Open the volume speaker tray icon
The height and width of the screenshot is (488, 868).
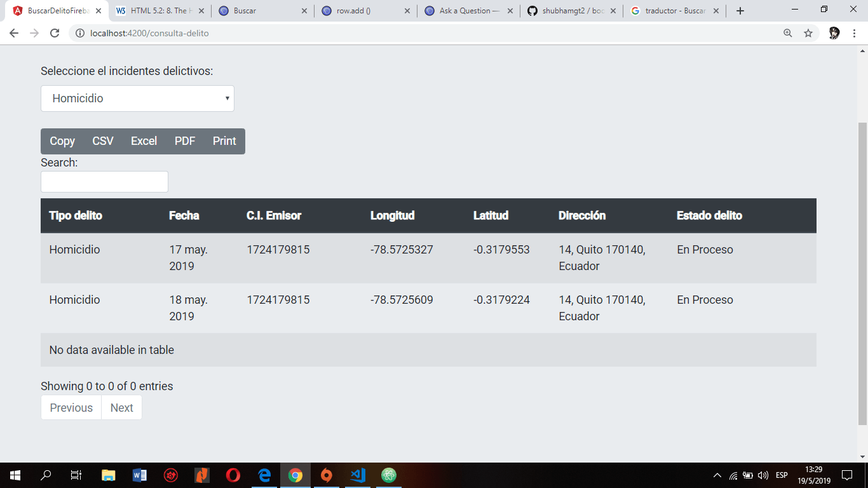point(763,475)
